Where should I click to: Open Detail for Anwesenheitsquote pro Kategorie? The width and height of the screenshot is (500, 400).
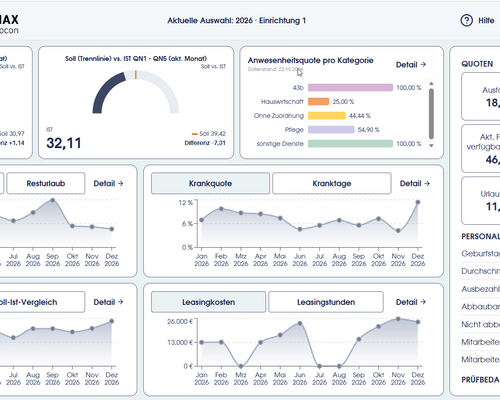pyautogui.click(x=411, y=65)
